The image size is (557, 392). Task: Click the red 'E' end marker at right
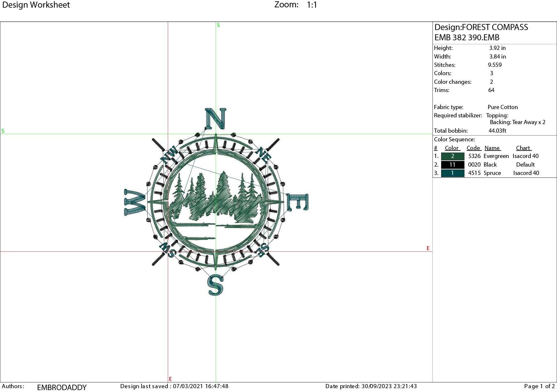428,248
